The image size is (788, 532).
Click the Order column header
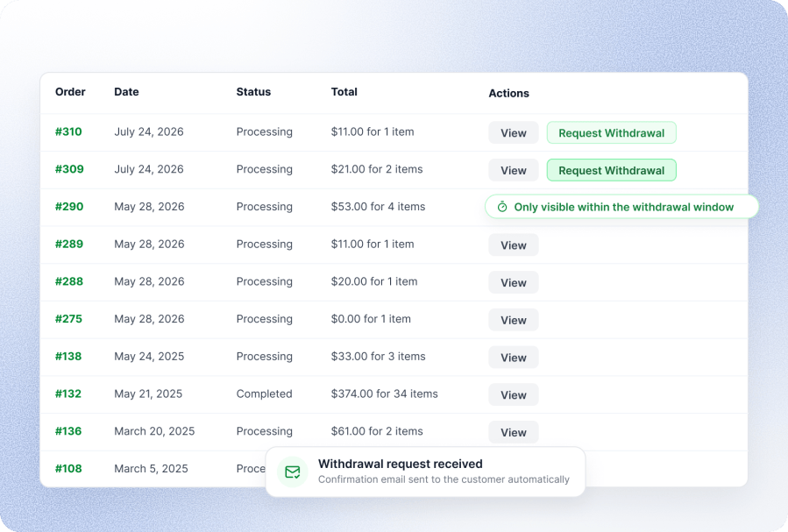pos(70,92)
